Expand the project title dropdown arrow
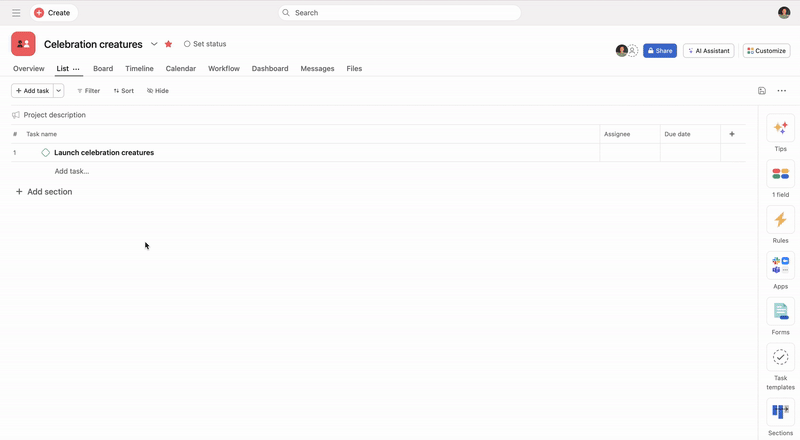The width and height of the screenshot is (800, 440). coord(154,44)
